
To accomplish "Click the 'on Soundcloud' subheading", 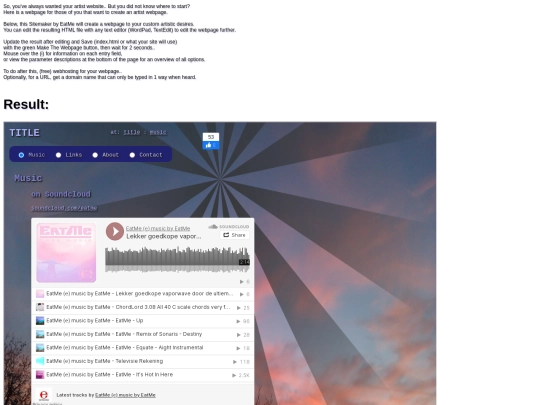I will point(61,194).
